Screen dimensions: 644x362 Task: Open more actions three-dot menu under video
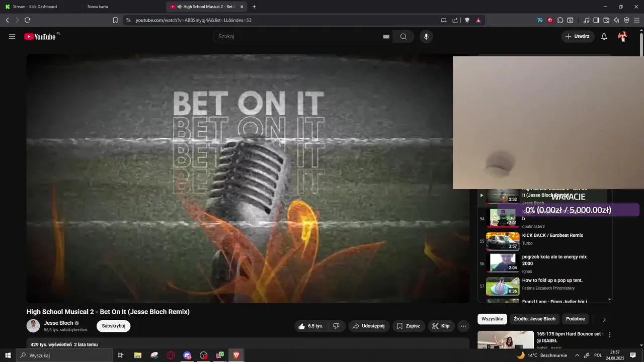point(463,326)
